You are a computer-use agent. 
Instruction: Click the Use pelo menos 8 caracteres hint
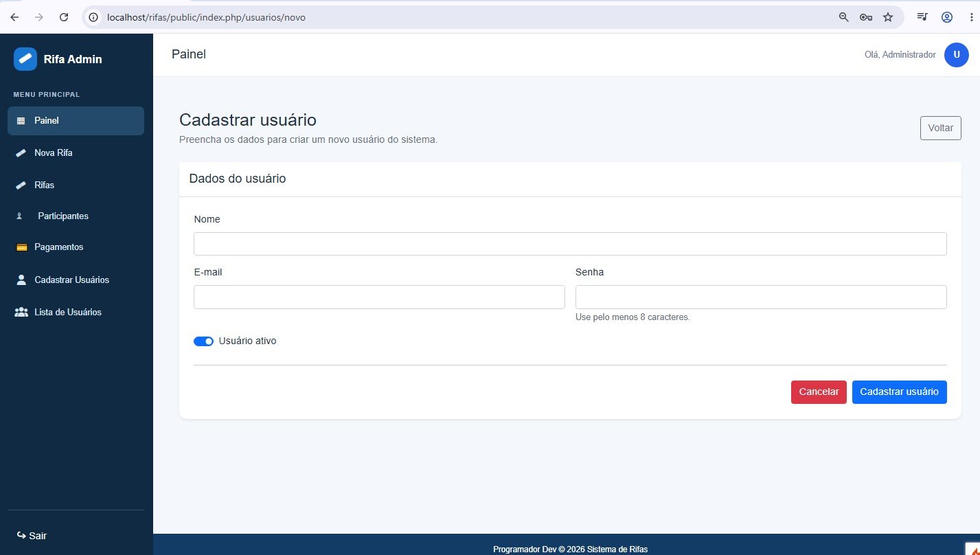pyautogui.click(x=633, y=317)
